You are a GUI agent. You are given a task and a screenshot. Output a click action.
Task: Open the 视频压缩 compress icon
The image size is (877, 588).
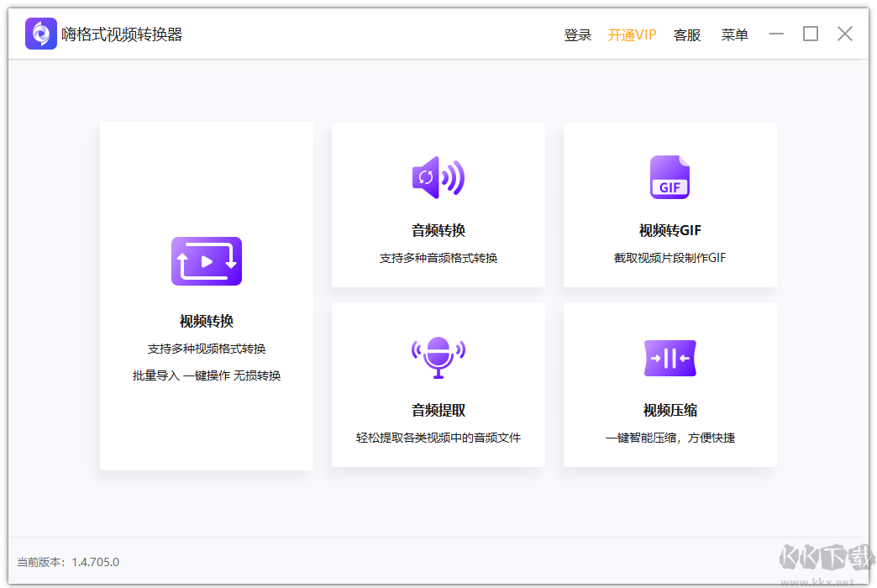click(670, 357)
